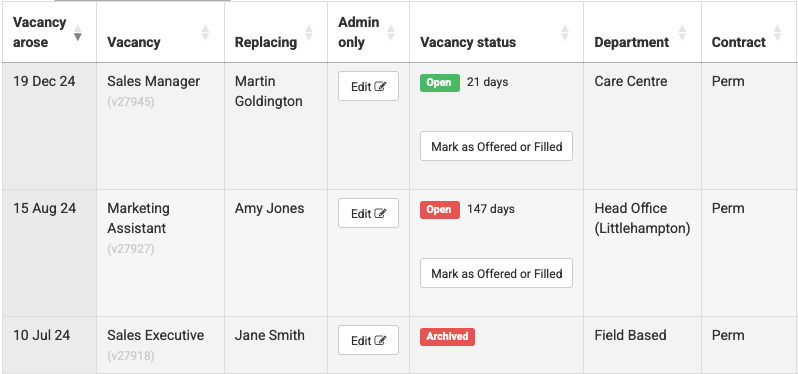The image size is (798, 374).
Task: Mark Sales Manager as Offered or Filled
Action: point(496,146)
